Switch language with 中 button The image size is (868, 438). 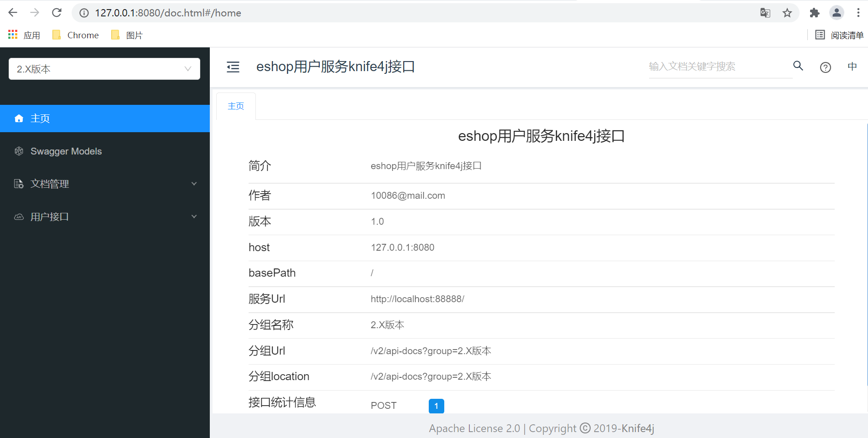852,67
